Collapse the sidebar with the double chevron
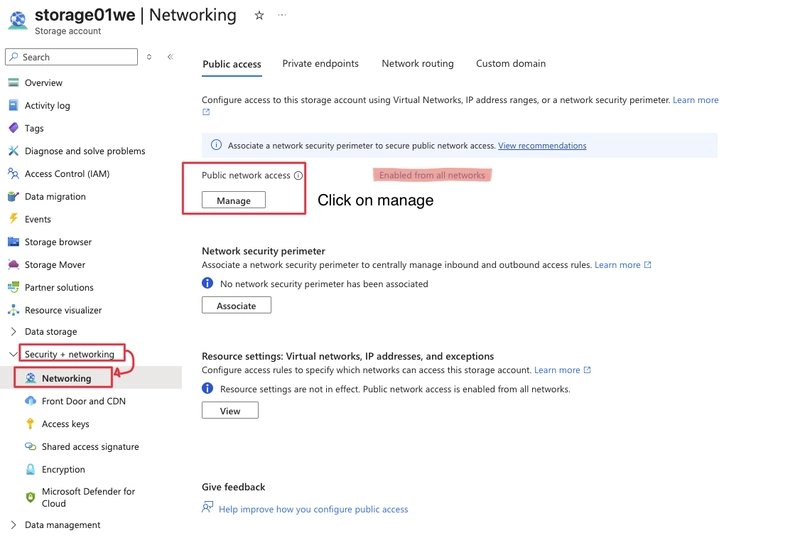800x538 pixels. (170, 57)
